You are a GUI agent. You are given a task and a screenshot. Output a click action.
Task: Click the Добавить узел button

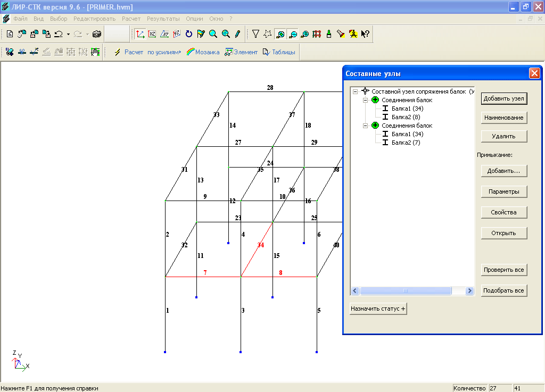click(503, 98)
